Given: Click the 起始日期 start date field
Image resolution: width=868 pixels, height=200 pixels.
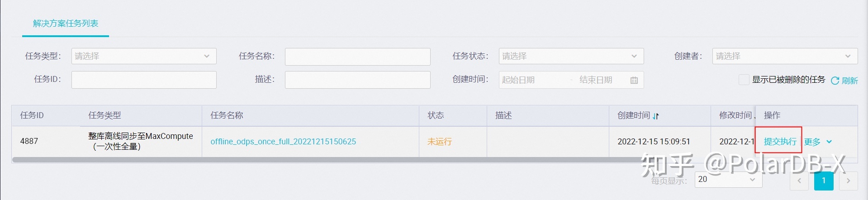Looking at the screenshot, I should point(529,80).
